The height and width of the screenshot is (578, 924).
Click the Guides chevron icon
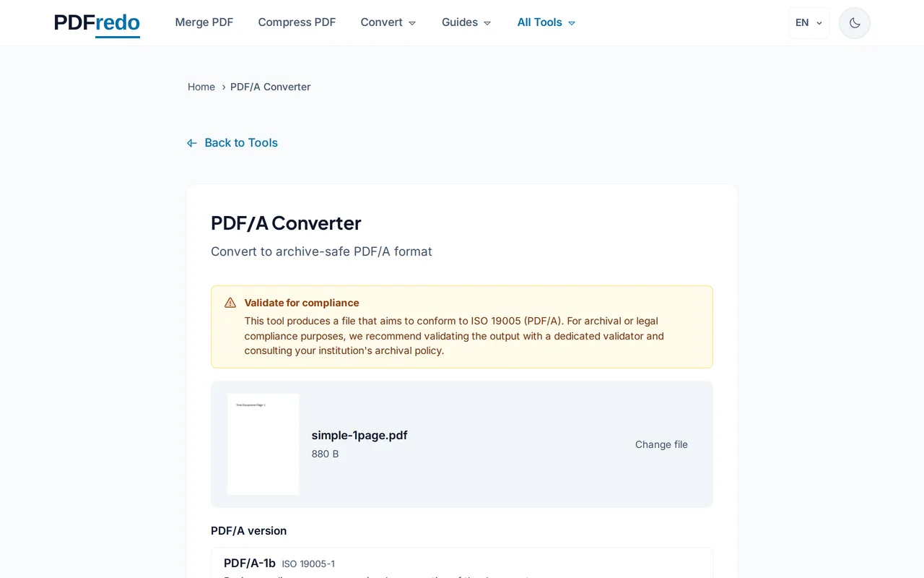[x=487, y=22]
